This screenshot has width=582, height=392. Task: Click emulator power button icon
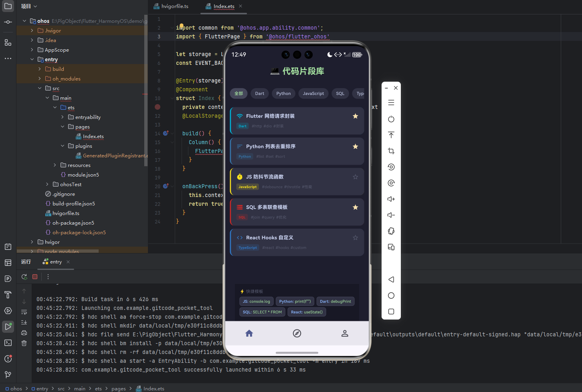click(x=391, y=119)
